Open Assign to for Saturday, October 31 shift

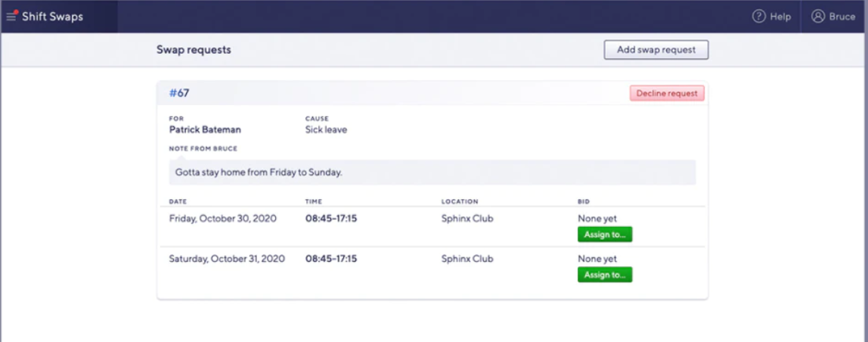[605, 275]
